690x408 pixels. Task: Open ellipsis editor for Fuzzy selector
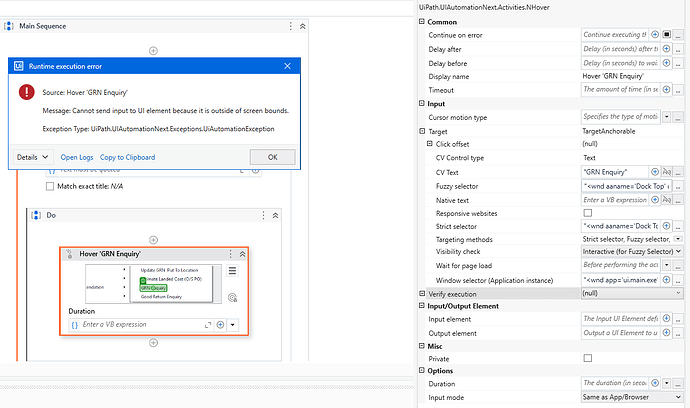click(678, 186)
